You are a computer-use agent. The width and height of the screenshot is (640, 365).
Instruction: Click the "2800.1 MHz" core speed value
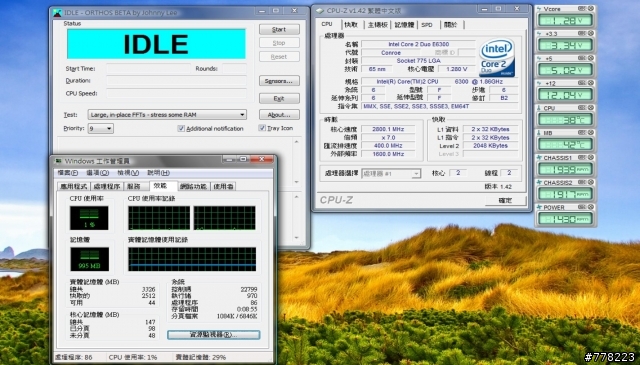click(388, 129)
